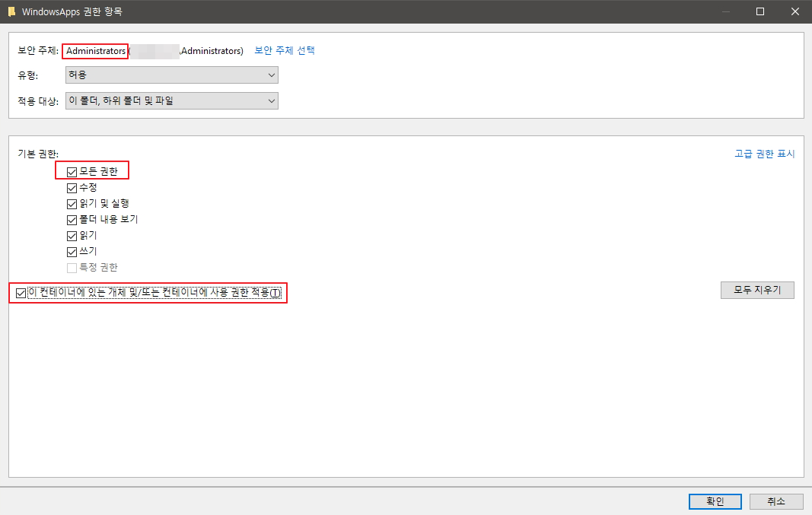Click the disabled 특정 권한 checkbox
This screenshot has width=812, height=515.
tap(72, 268)
